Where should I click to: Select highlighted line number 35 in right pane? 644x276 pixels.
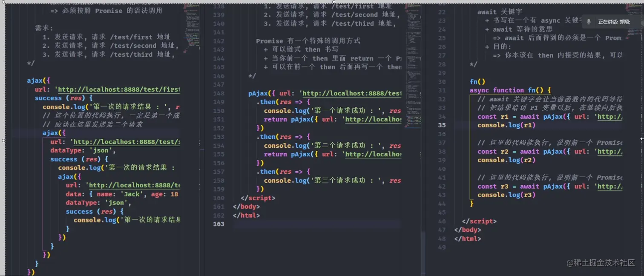[443, 125]
